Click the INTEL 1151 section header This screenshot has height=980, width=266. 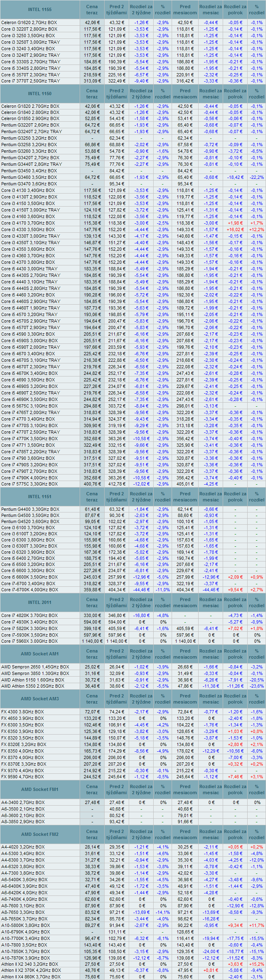[x=40, y=497]
